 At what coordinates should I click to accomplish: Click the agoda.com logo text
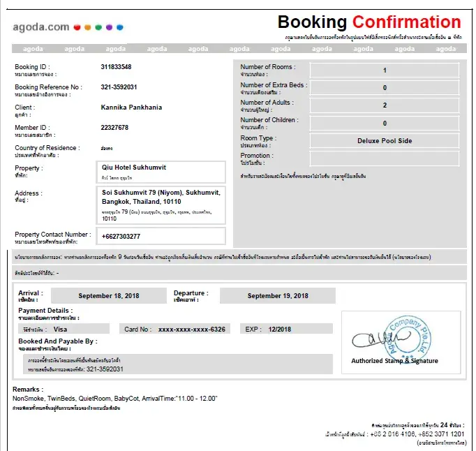click(x=41, y=27)
